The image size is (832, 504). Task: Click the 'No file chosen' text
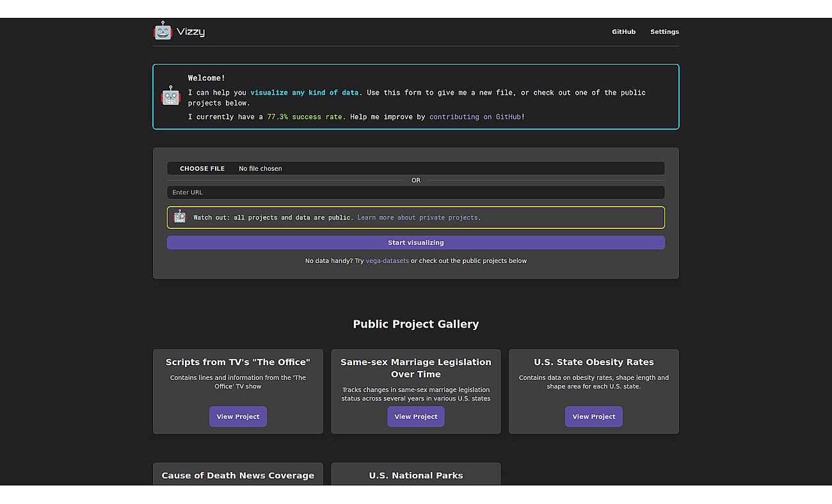pos(260,169)
